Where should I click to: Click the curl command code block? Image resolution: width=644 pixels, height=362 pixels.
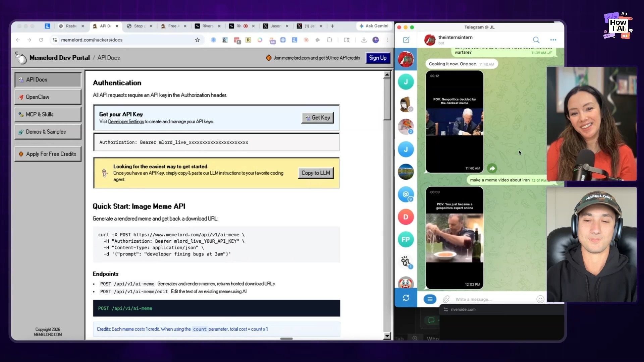click(216, 244)
